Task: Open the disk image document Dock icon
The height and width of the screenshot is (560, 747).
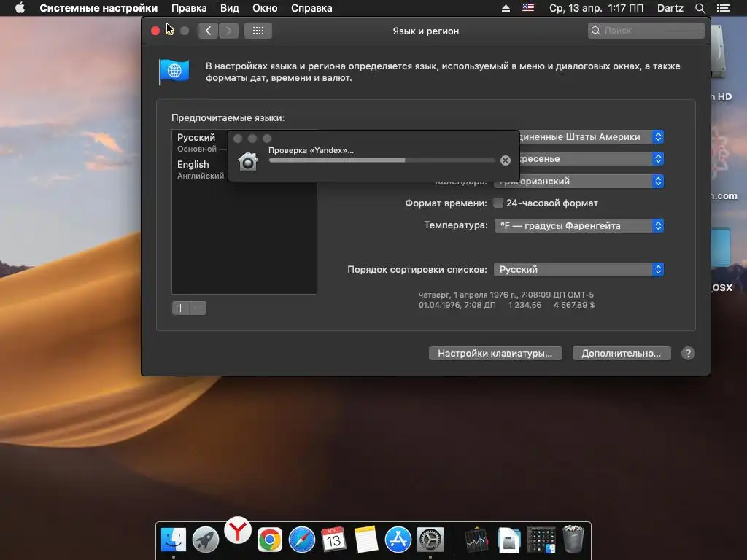Action: (x=508, y=540)
